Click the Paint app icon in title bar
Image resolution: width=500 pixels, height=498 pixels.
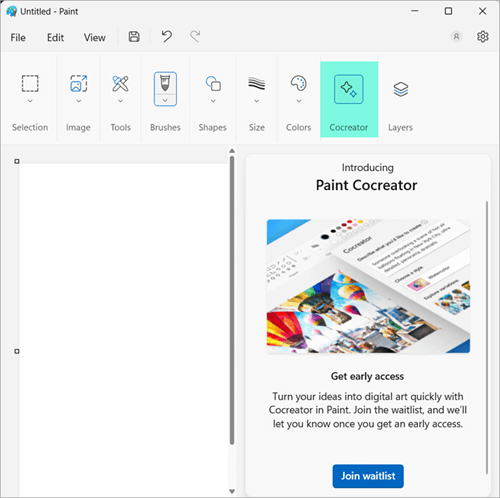click(11, 11)
